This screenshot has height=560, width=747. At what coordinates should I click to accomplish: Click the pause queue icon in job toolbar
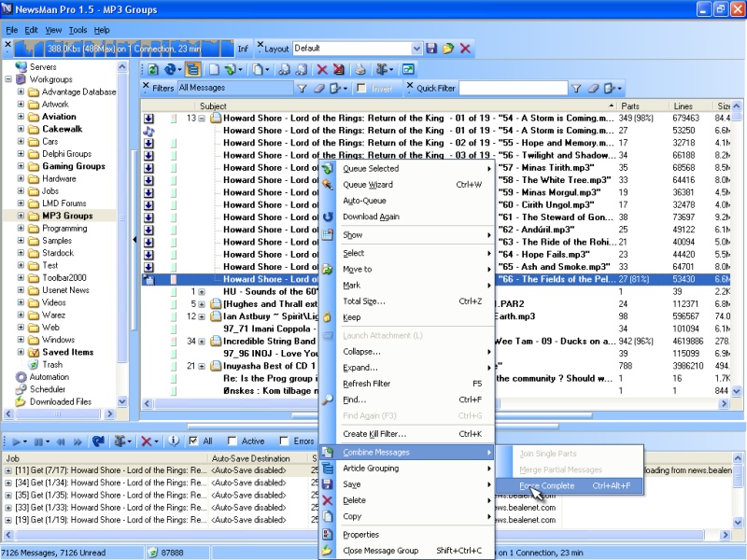point(38,441)
